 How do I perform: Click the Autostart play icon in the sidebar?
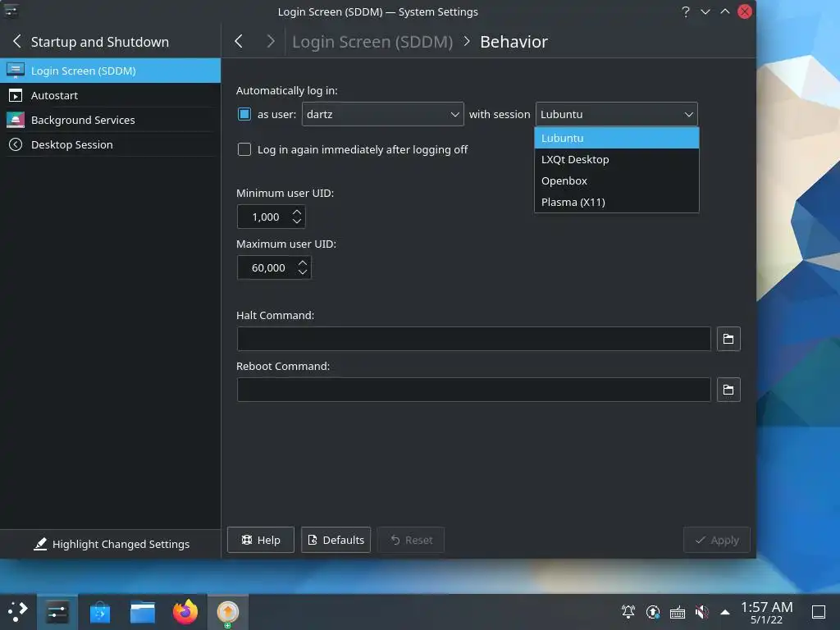16,95
